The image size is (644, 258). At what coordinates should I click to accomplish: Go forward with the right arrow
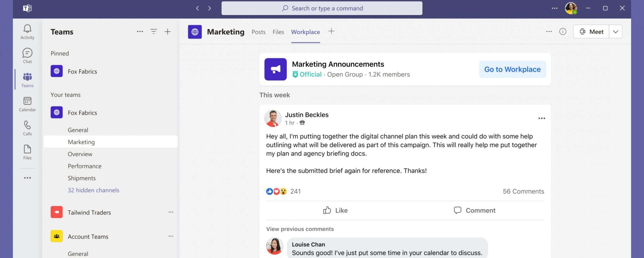tap(210, 8)
